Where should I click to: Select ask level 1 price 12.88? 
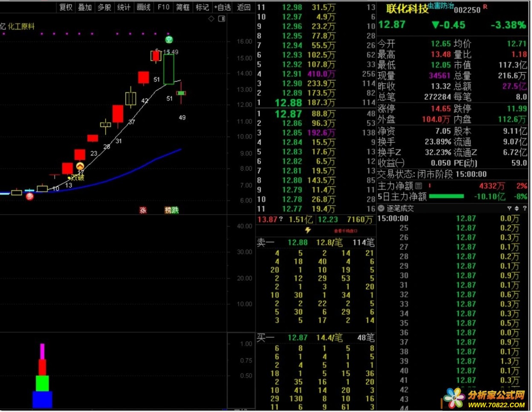pyautogui.click(x=288, y=103)
